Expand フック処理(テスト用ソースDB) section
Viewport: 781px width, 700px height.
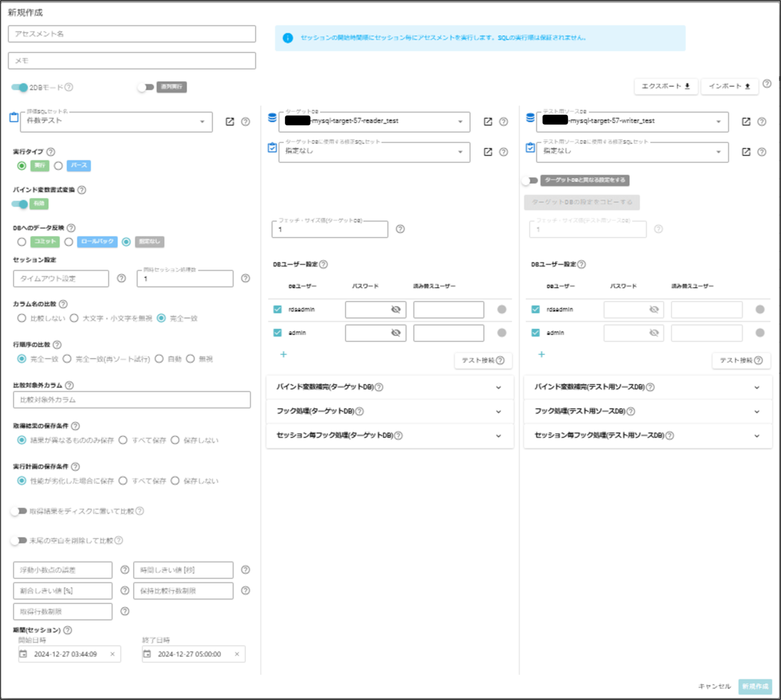point(648,411)
